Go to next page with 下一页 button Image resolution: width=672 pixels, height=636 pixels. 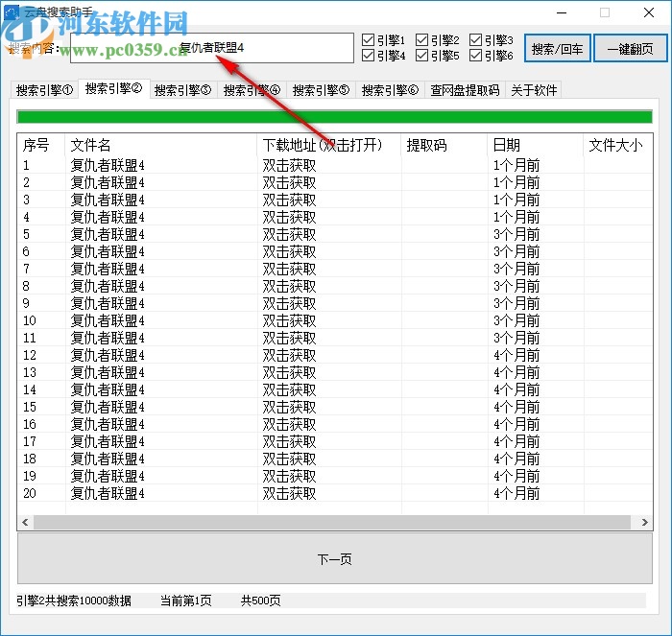click(335, 558)
